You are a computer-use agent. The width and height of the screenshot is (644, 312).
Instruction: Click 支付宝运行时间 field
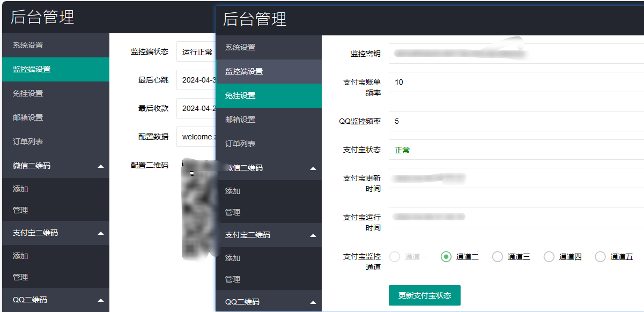[516, 217]
